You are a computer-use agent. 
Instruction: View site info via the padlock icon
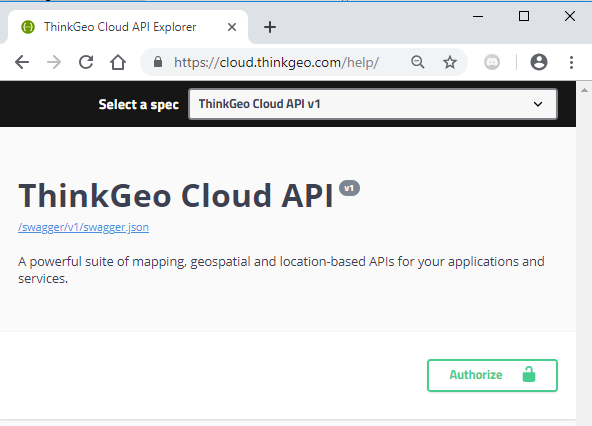(158, 62)
